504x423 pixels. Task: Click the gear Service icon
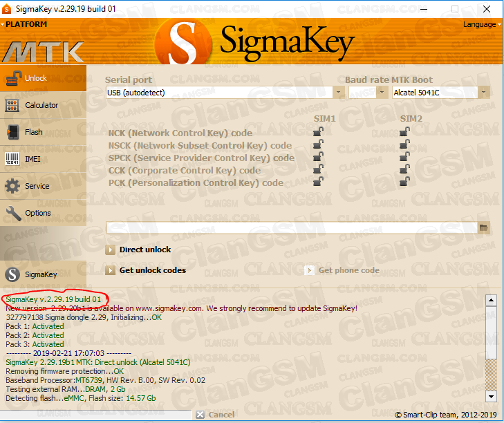tap(12, 186)
